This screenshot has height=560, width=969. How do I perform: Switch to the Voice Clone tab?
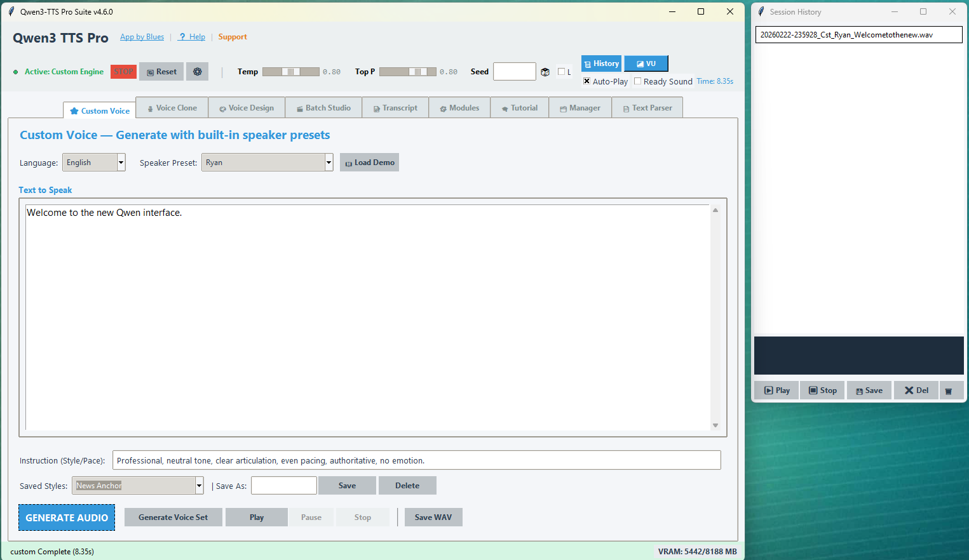click(x=172, y=107)
